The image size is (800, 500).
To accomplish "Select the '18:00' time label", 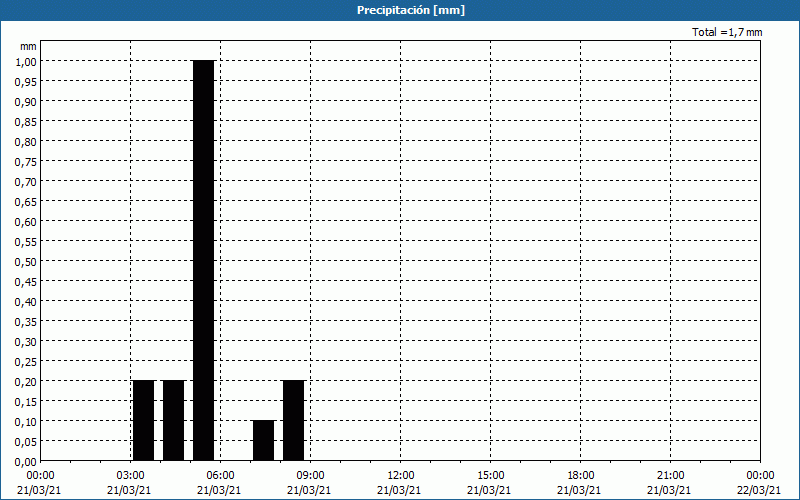I will (x=580, y=476).
